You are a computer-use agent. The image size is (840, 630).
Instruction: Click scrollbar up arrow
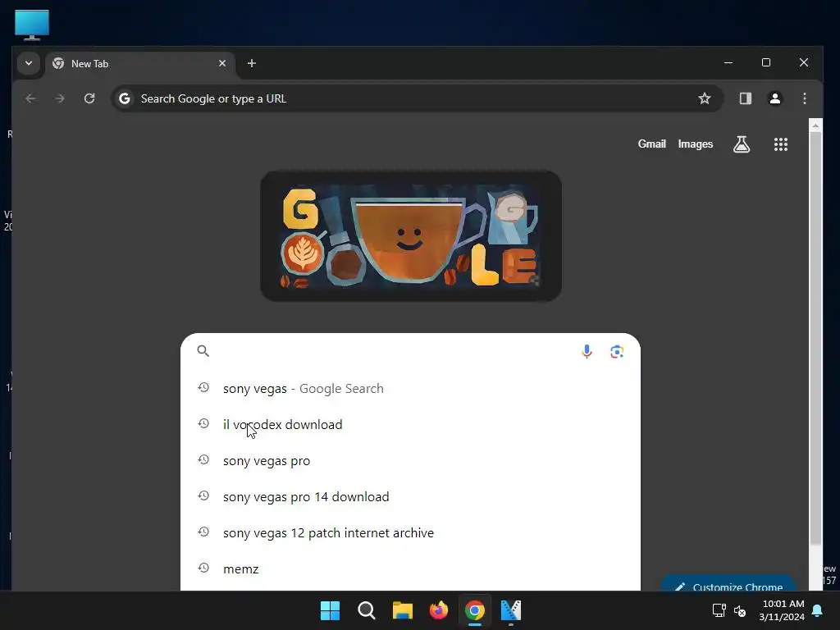(815, 126)
